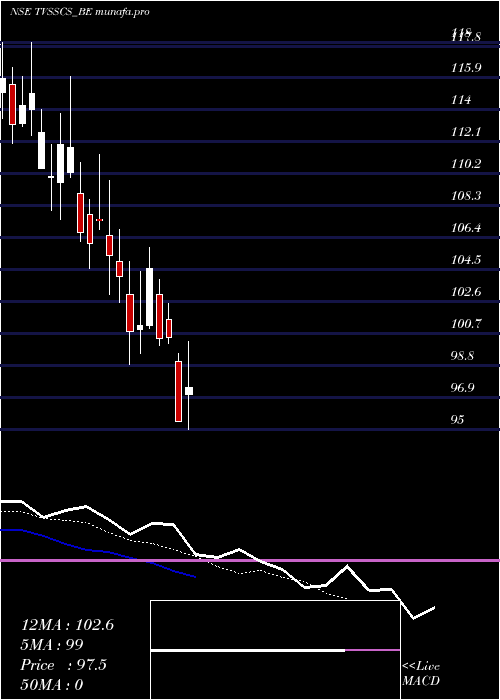
Task: Select the 112.1 price axis label
Action: 466,132
